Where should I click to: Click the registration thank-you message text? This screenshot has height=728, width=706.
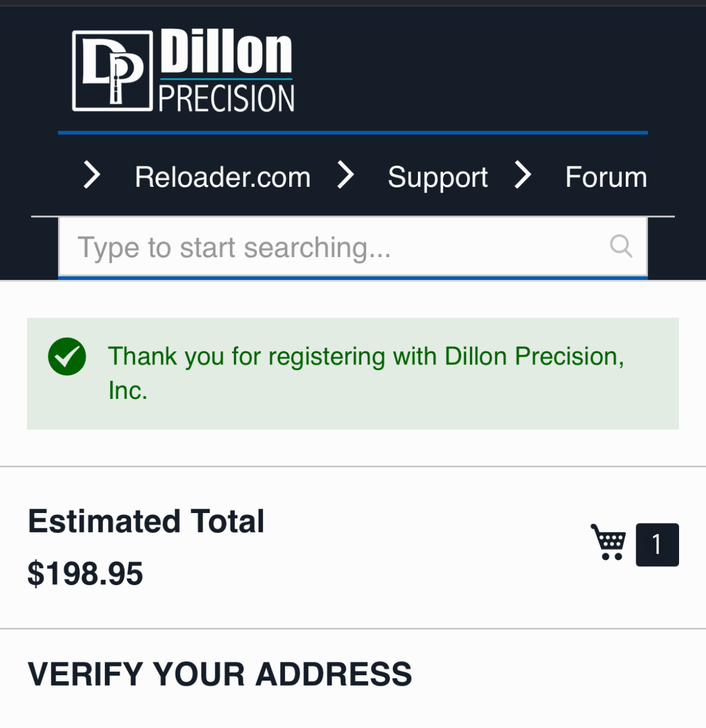(x=366, y=373)
